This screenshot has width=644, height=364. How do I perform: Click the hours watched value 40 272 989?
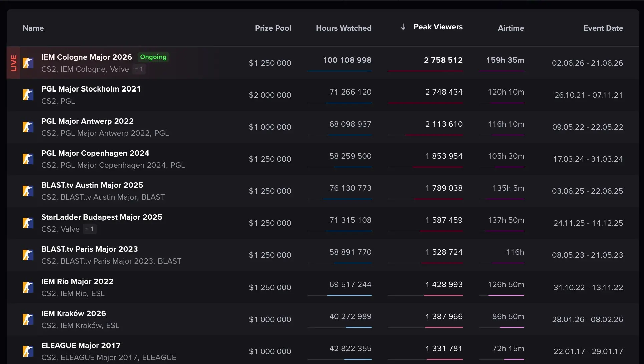(x=350, y=316)
